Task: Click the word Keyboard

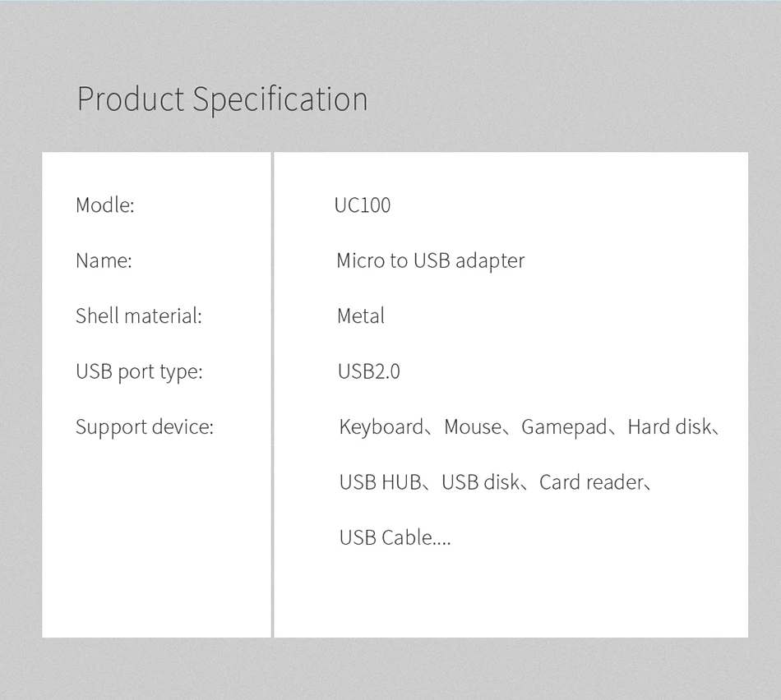Action: coord(381,428)
